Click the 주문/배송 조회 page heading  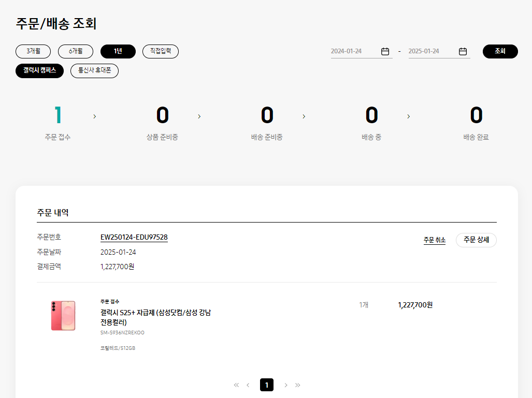coord(56,24)
